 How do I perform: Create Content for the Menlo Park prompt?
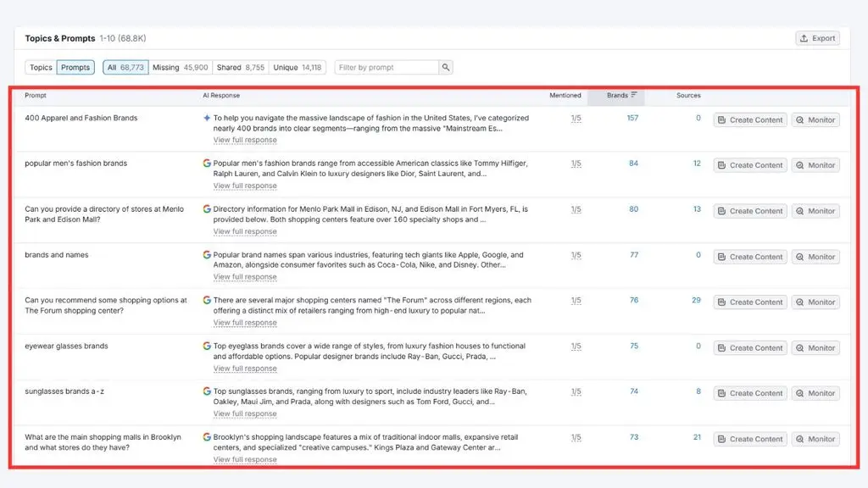click(750, 211)
